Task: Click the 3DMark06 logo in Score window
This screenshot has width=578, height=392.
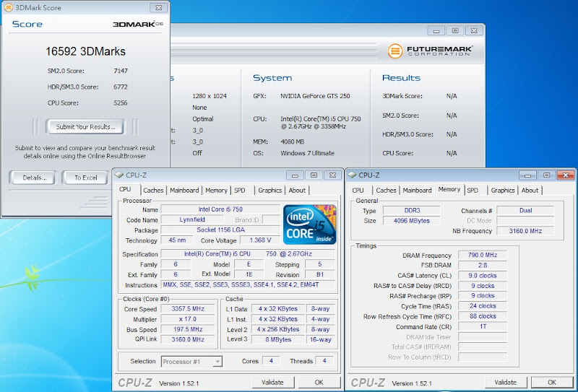Action: coord(138,24)
